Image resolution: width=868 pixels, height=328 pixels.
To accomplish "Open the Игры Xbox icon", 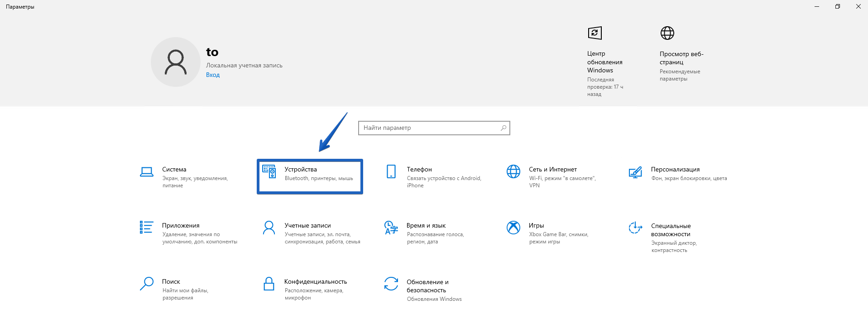I will coord(513,227).
